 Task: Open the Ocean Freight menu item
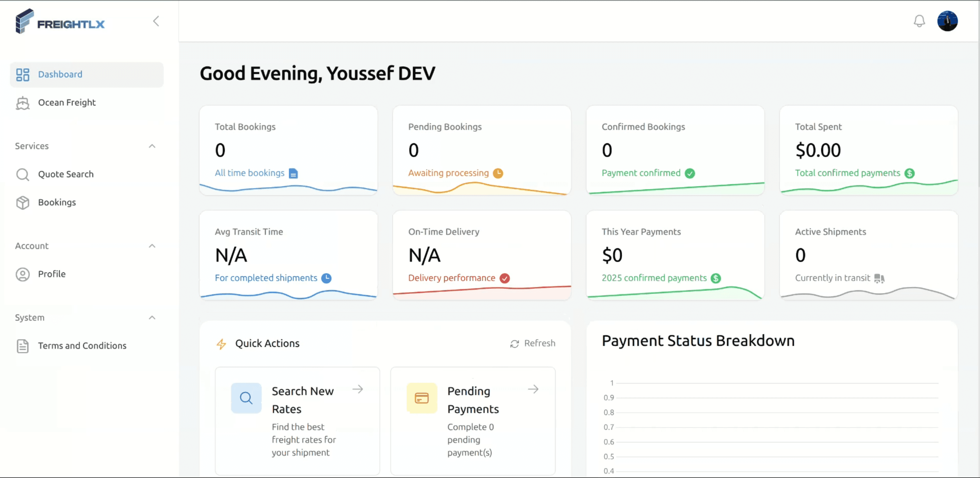[x=67, y=103]
